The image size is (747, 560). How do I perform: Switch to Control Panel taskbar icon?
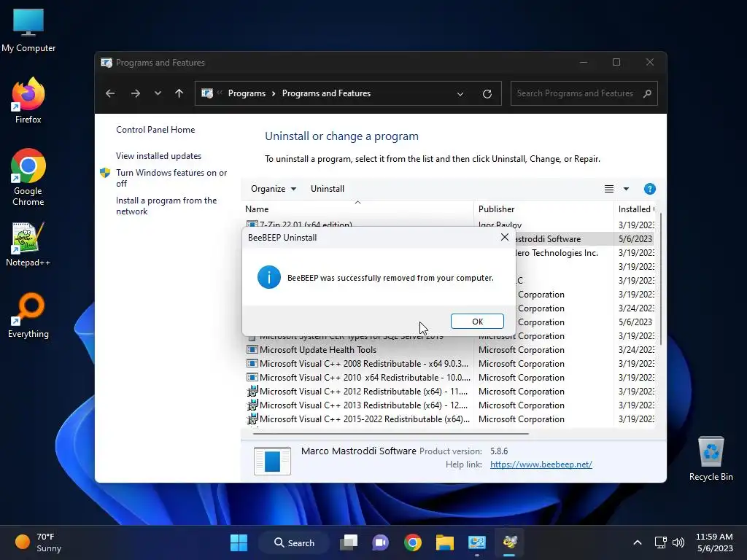[x=477, y=542]
